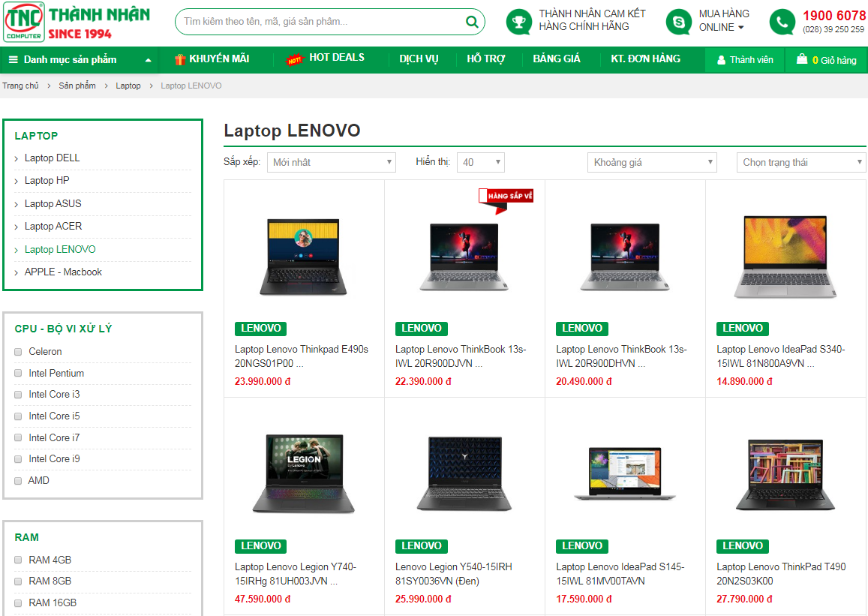Screen dimensions: 868x616
Task: Open the Hiển thị 40 items dropdown
Action: (480, 162)
